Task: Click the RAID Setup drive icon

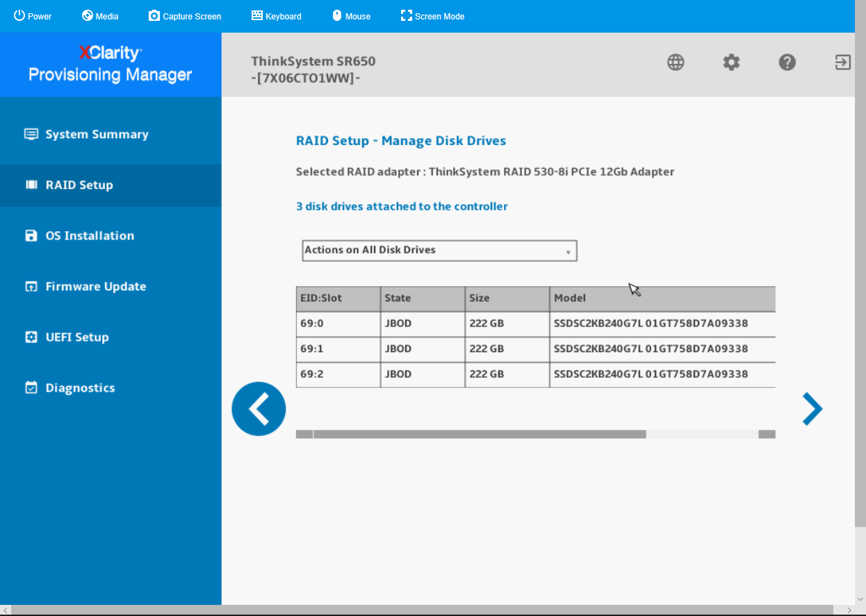Action: [31, 185]
